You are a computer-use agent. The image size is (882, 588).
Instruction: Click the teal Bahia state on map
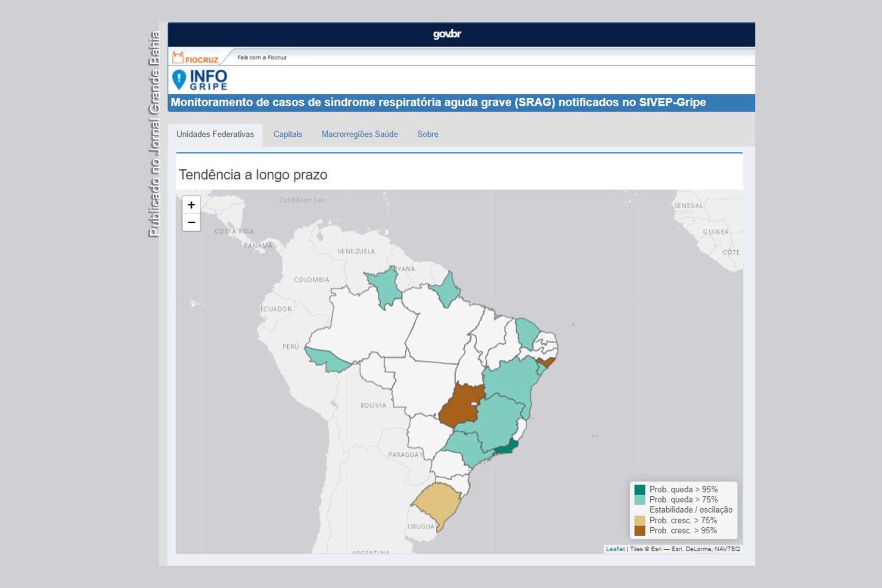click(x=511, y=379)
